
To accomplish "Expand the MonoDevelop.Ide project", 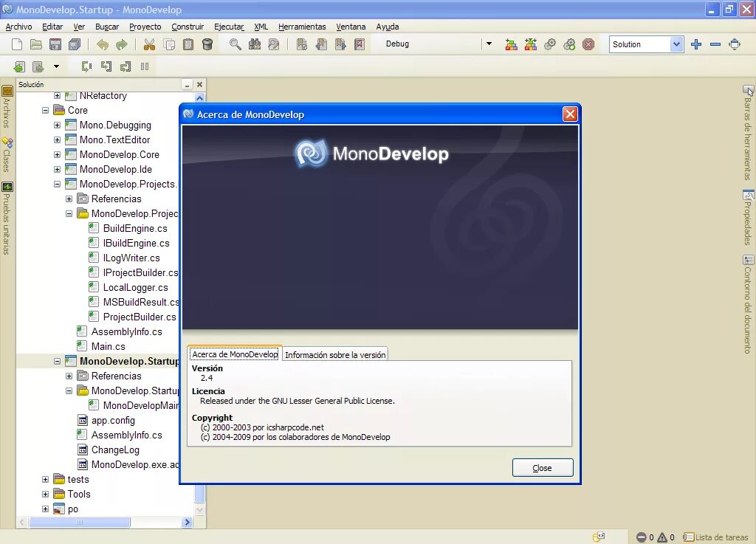I will pos(57,170).
